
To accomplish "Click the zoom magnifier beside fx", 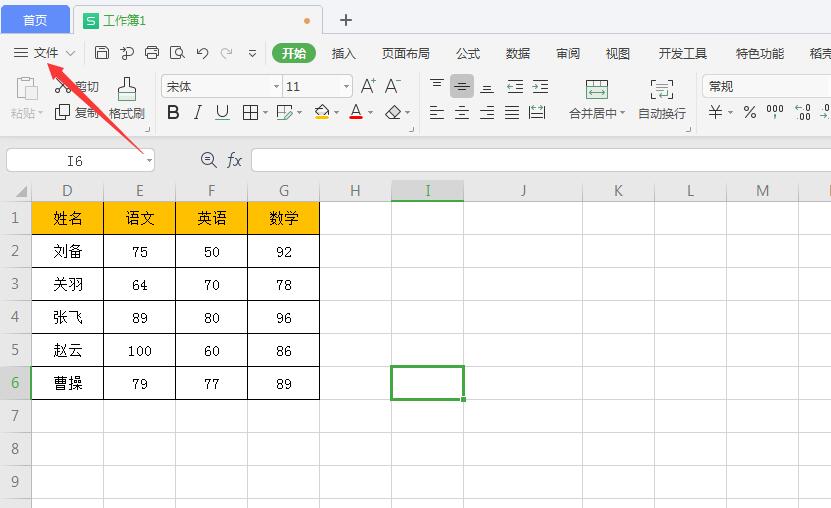I will [x=209, y=159].
